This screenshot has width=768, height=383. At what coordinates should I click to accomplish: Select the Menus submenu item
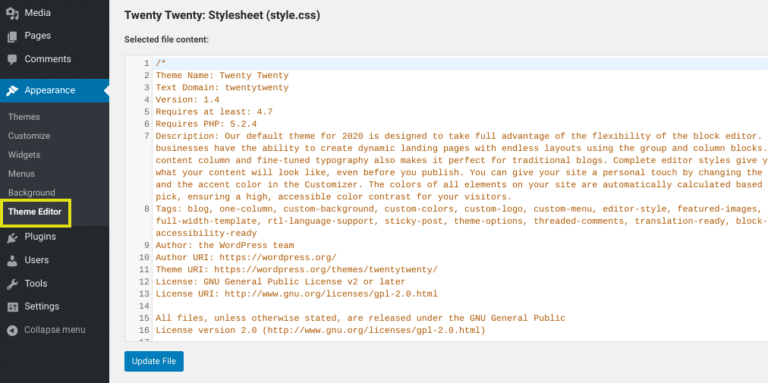[22, 174]
